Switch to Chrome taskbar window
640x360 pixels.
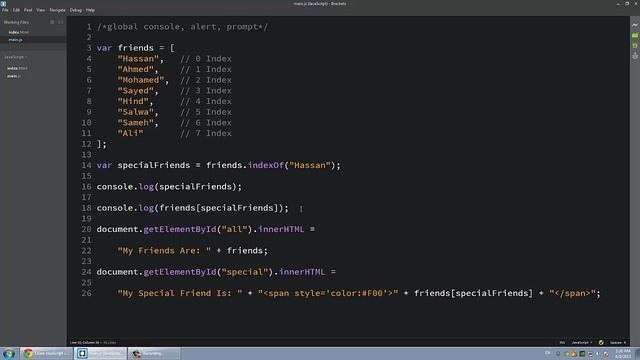(x=46, y=353)
